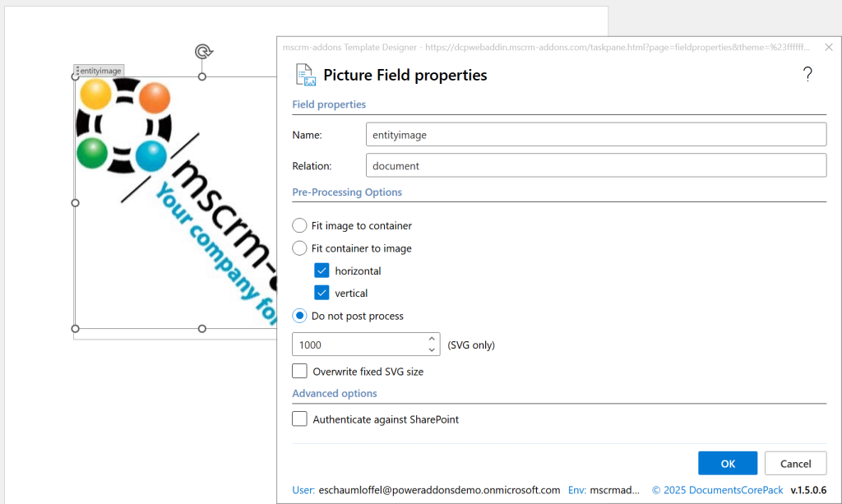Uncheck the vertical checkbox
Screen dimensions: 842x504
tap(322, 293)
